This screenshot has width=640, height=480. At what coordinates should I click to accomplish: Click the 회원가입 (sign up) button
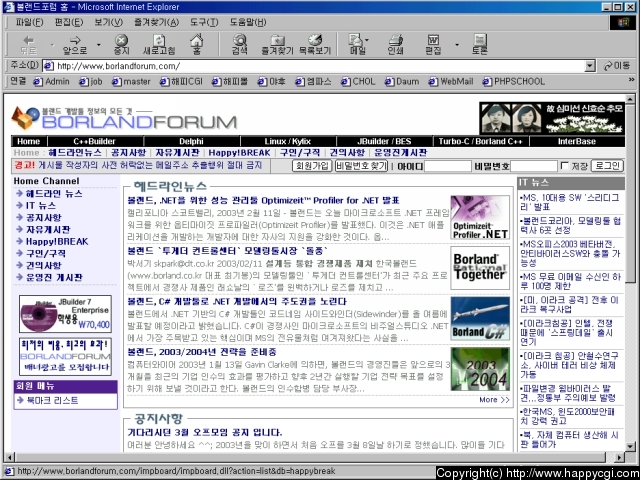[312, 166]
